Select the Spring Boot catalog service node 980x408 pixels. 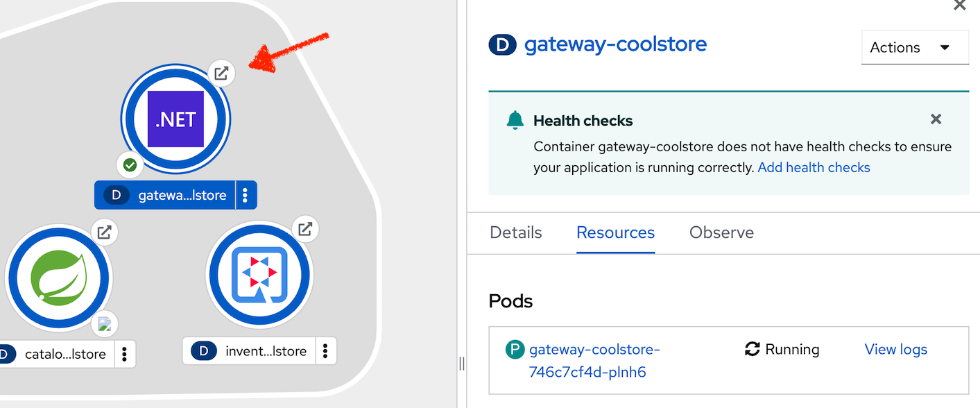click(59, 278)
